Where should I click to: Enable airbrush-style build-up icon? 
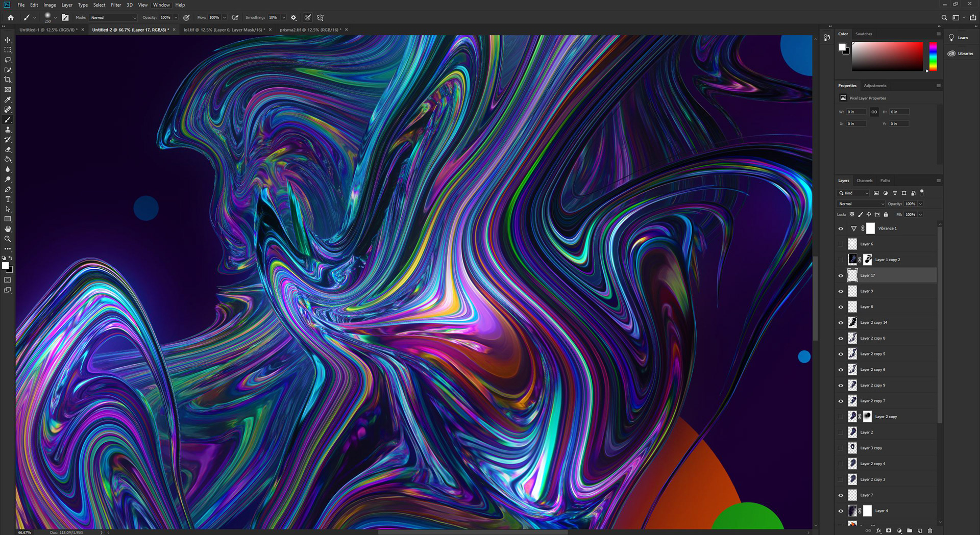click(x=235, y=17)
